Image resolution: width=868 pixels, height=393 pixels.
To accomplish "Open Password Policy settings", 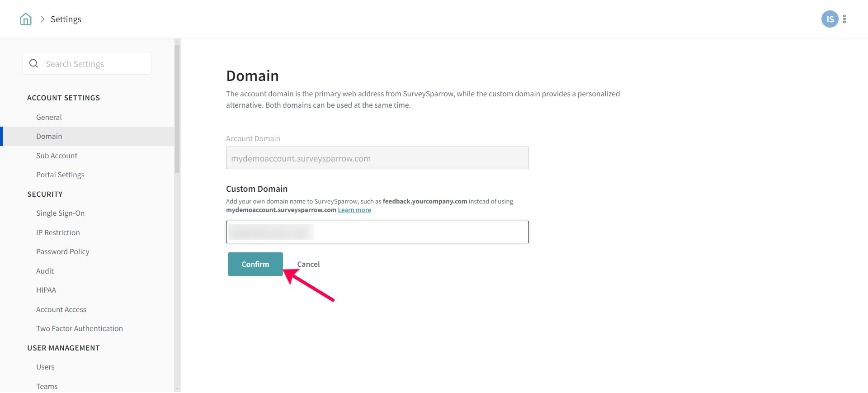I will tap(63, 251).
